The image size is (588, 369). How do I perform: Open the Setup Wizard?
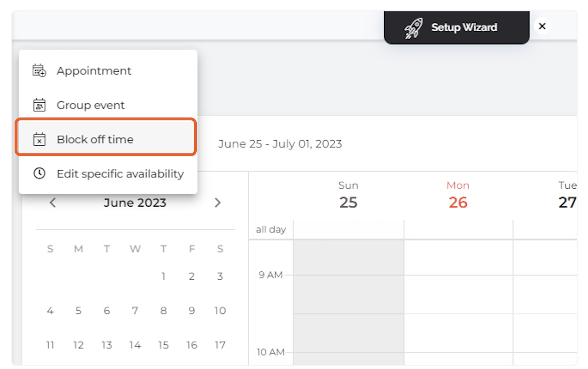456,27
